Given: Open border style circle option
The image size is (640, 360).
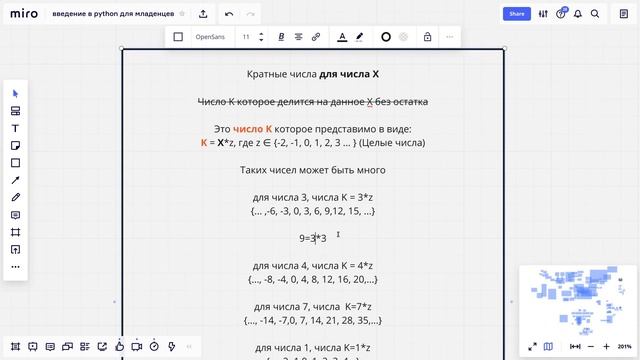Looking at the screenshot, I should tap(386, 37).
